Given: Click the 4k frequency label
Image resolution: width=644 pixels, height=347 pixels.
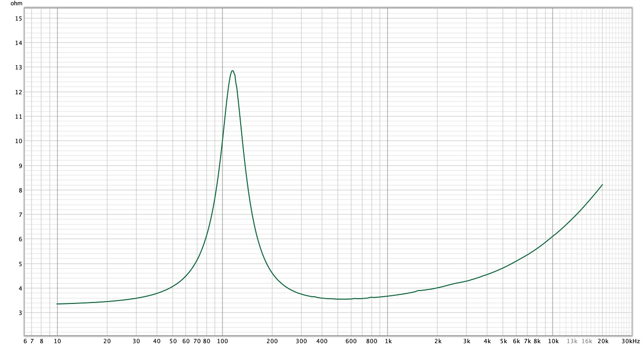Looking at the screenshot, I should pos(488,341).
